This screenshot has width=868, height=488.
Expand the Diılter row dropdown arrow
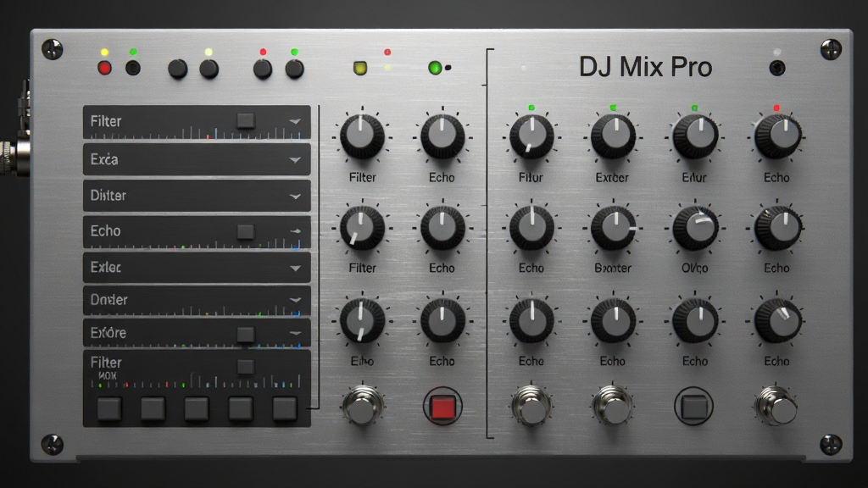coord(295,197)
